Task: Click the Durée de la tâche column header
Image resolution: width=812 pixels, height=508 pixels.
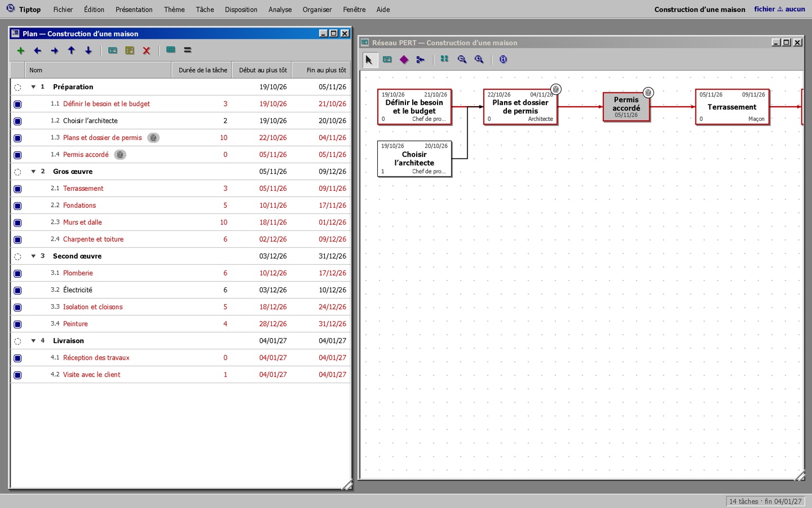Action: (x=202, y=70)
